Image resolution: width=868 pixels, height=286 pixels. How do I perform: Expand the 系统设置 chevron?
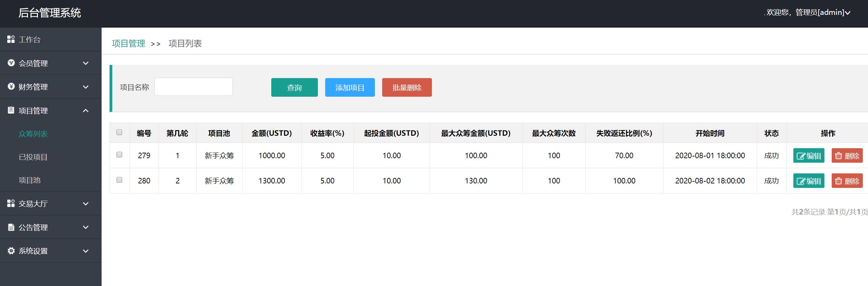(86, 251)
